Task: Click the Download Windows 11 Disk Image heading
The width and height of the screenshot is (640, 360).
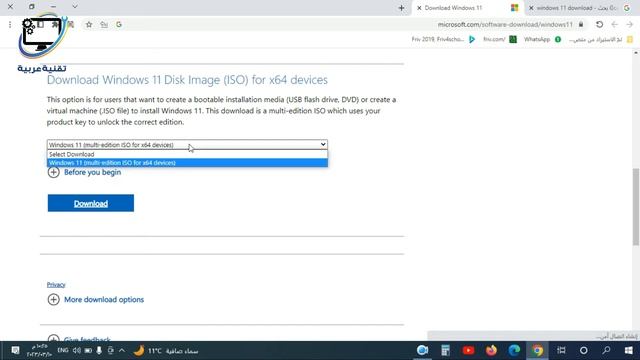Action: (187, 80)
